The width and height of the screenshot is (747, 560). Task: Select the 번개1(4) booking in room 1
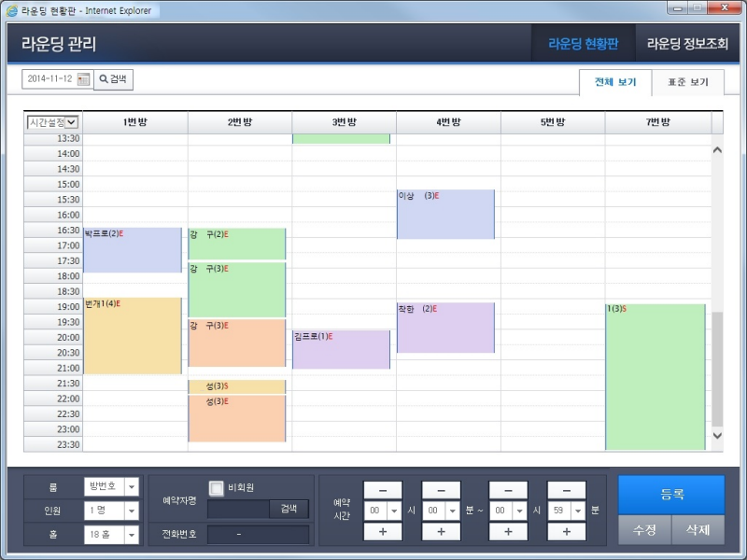tap(132, 336)
